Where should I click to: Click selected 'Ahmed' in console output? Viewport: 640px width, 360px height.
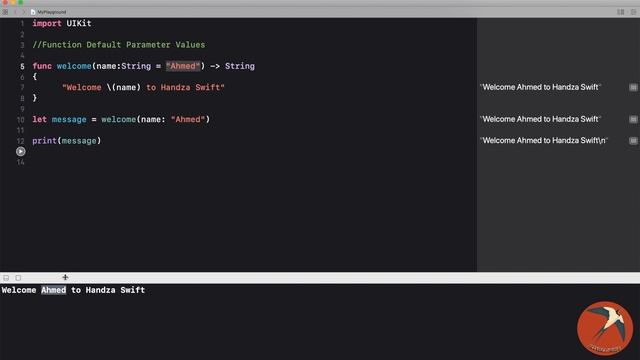click(53, 290)
